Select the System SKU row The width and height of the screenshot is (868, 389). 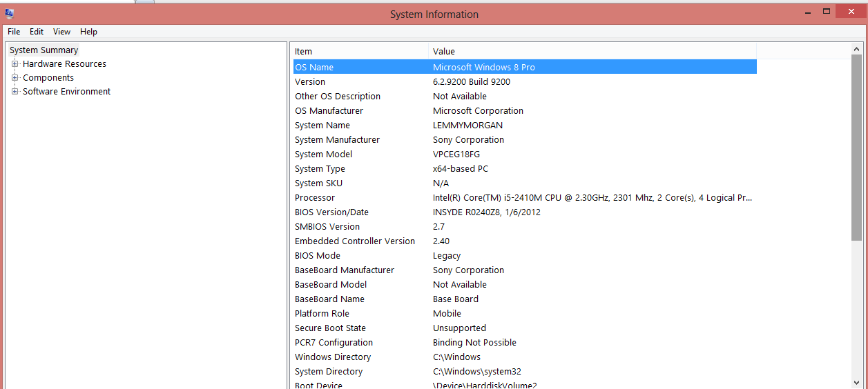coord(524,183)
